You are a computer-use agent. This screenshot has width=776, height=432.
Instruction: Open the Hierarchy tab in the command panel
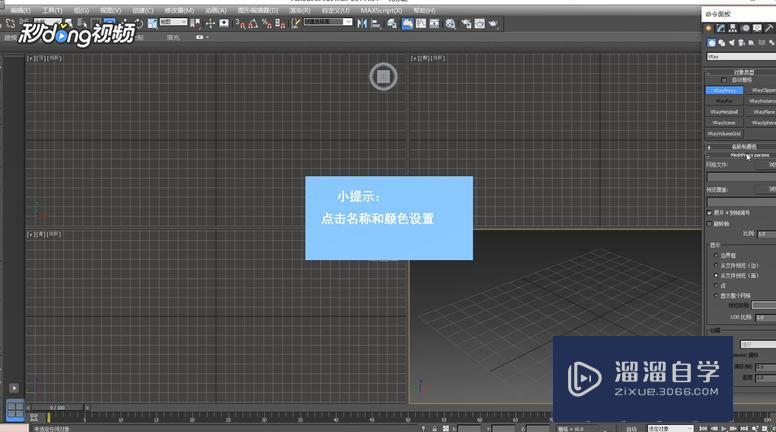pos(733,29)
